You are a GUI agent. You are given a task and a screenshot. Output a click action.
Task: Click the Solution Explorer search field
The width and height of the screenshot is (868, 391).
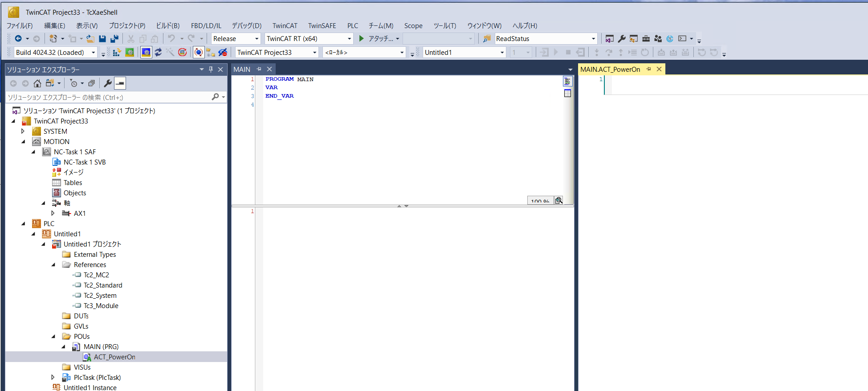click(109, 97)
